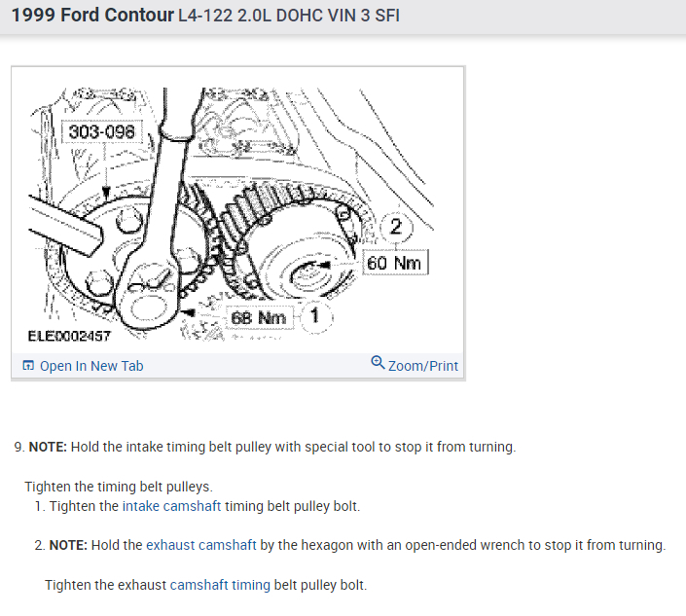
Task: Open the diagram via Open In New Tab text
Action: [91, 366]
